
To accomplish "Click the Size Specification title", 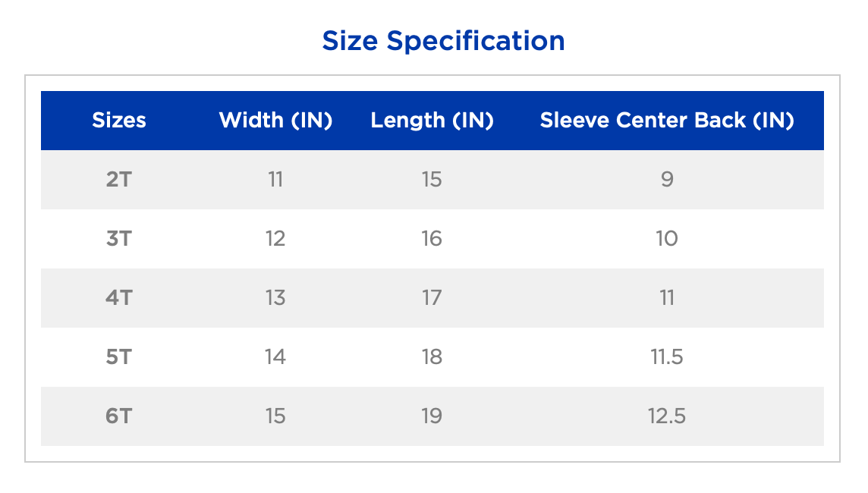I will (x=443, y=40).
